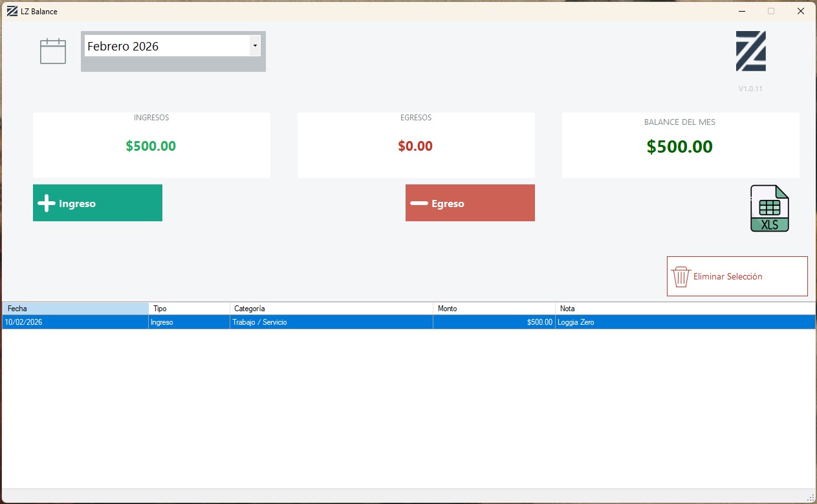
Task: Add a new income with the Ingreso button
Action: (x=98, y=203)
